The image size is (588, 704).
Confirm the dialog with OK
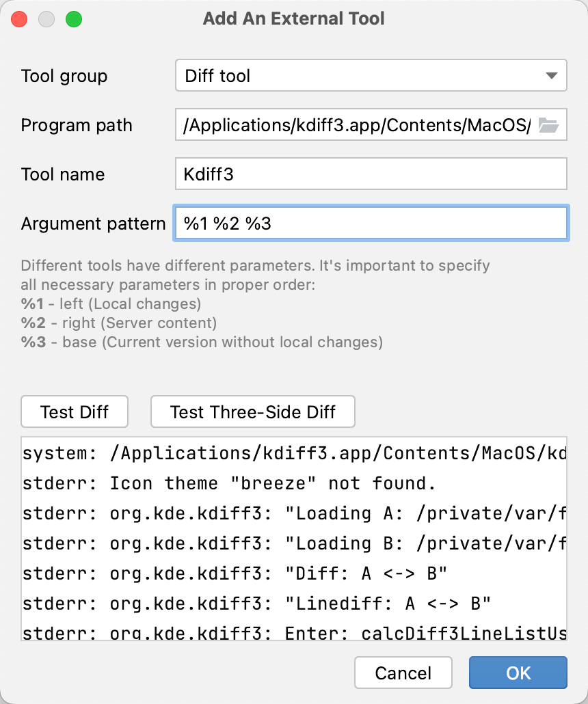(518, 673)
